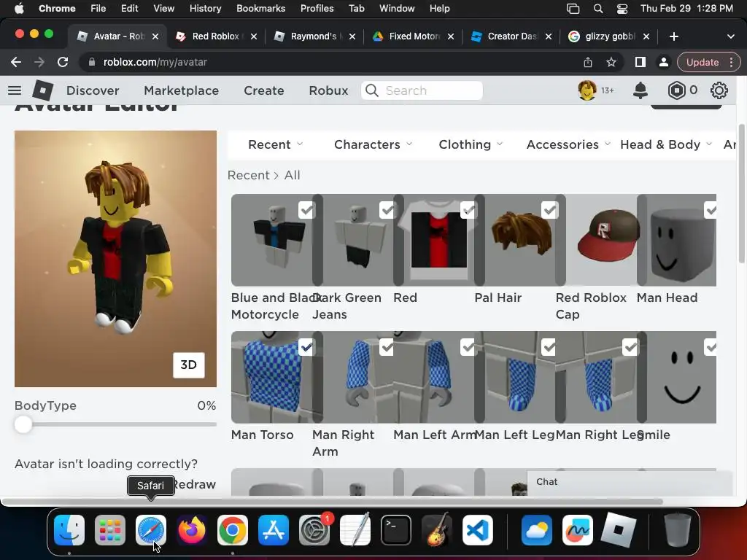
Task: Open the notifications bell
Action: tap(640, 90)
